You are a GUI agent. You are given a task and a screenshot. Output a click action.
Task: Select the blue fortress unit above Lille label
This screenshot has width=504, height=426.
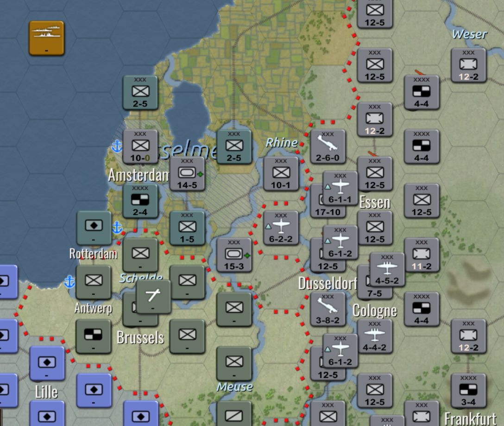pos(47,363)
